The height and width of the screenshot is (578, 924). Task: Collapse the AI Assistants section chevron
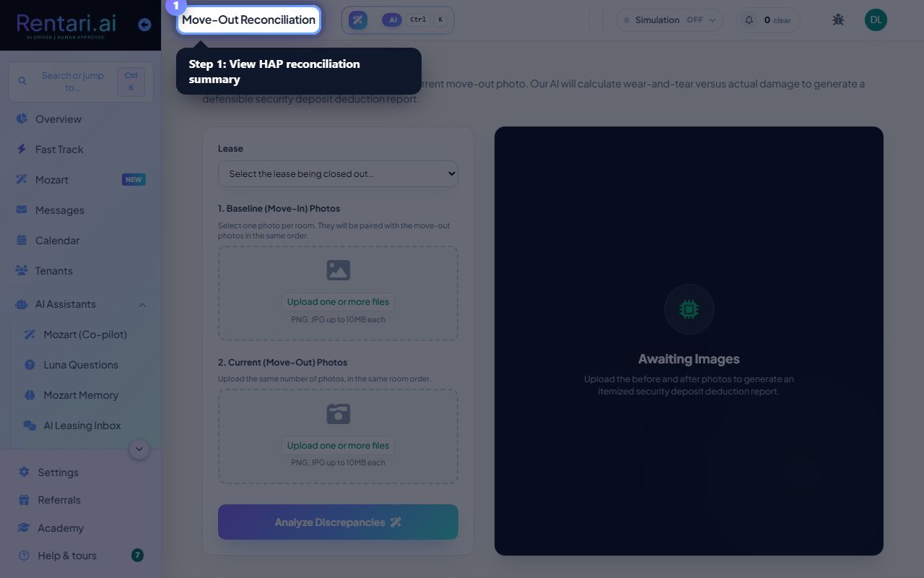[x=142, y=305]
